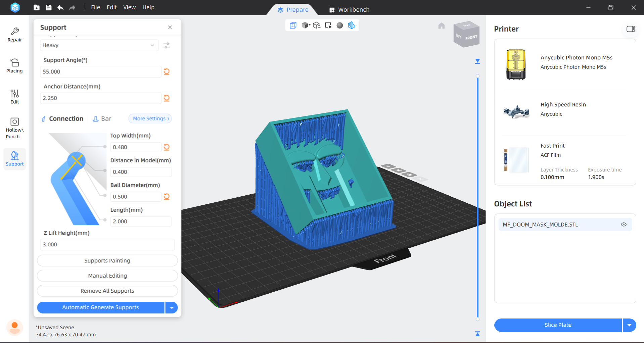Click the Manual Editing button
The image size is (644, 343).
point(107,276)
